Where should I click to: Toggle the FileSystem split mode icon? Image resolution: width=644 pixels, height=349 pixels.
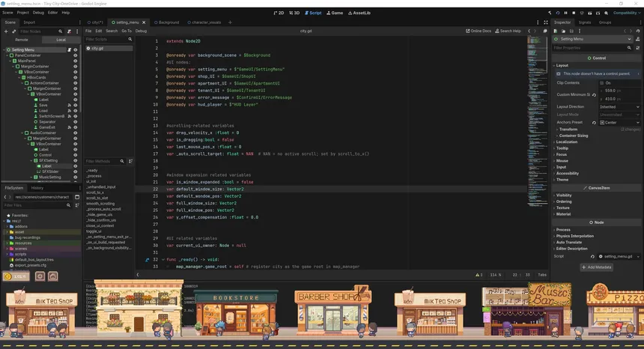(x=77, y=197)
